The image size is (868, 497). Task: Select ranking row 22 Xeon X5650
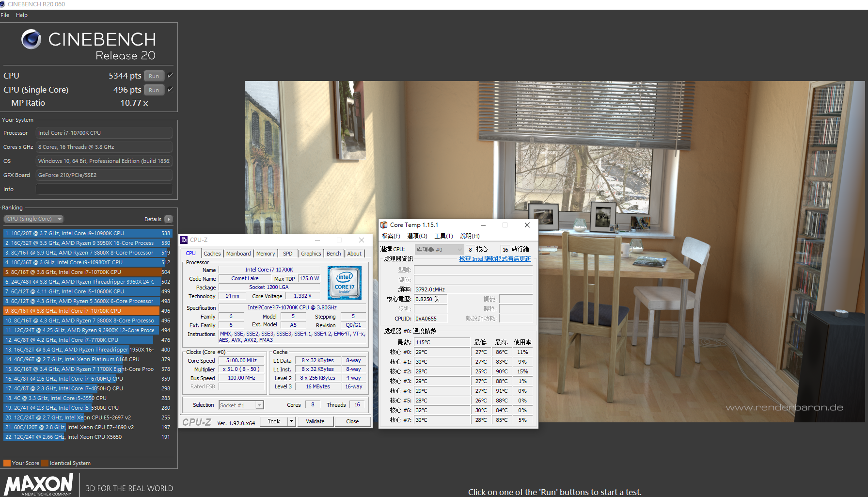[x=87, y=437]
